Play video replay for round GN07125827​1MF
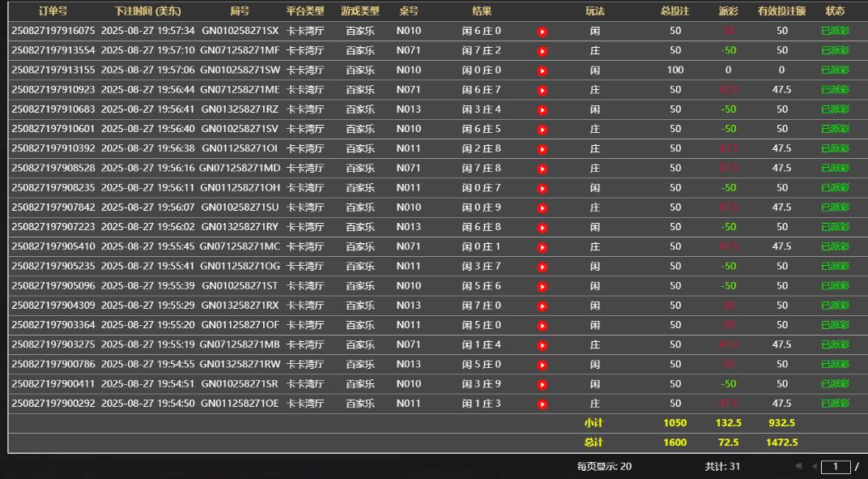Image resolution: width=868 pixels, height=479 pixels. [542, 51]
